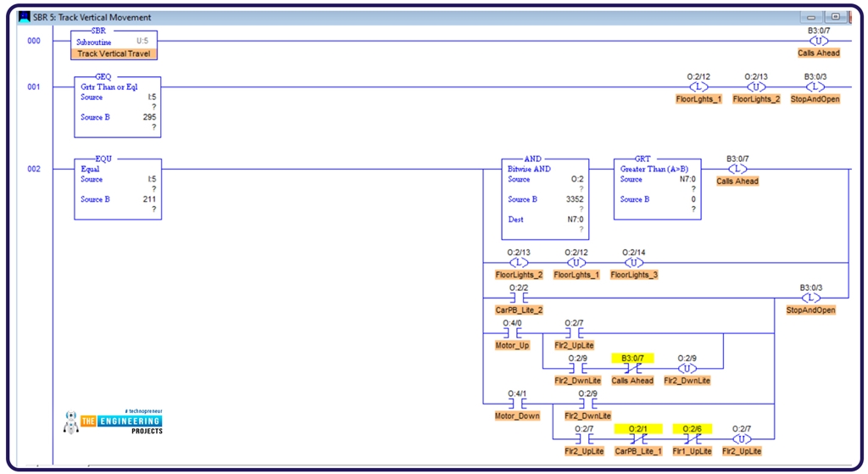Image resolution: width=868 pixels, height=474 pixels.
Task: Select the Flr2_UpLite contact beside Motor_Up
Action: pyautogui.click(x=574, y=333)
